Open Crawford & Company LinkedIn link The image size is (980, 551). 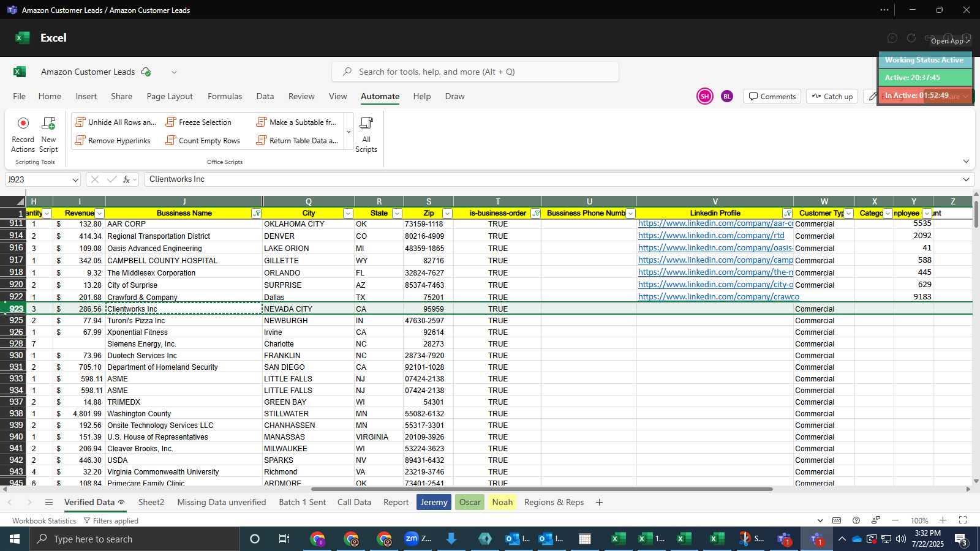[718, 297]
